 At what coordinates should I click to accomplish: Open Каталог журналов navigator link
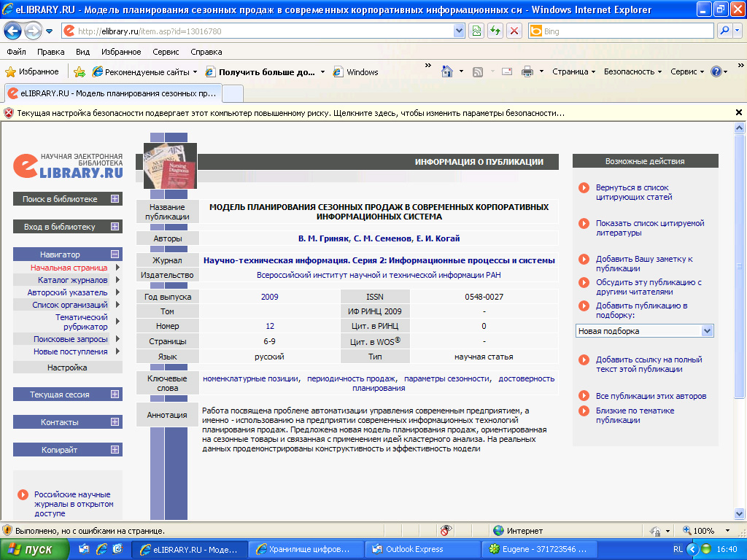[x=72, y=280]
